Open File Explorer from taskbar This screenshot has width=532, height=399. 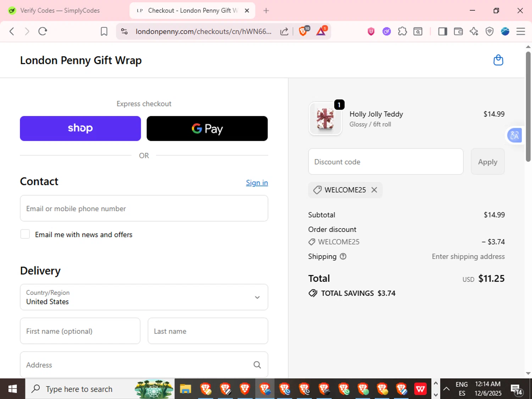point(185,389)
